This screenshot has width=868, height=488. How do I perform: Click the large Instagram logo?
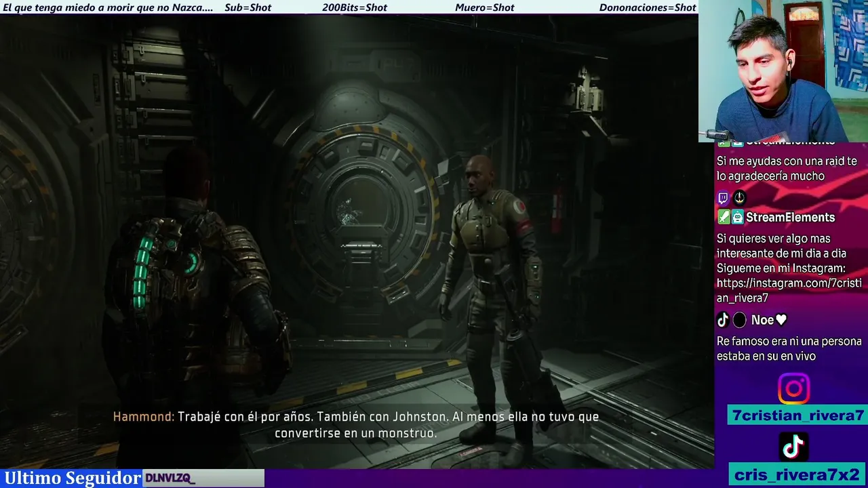click(x=793, y=389)
